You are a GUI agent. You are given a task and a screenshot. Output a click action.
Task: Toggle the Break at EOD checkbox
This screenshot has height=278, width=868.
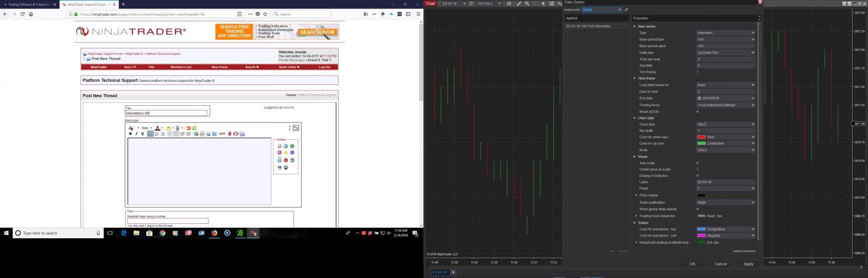[x=698, y=112]
